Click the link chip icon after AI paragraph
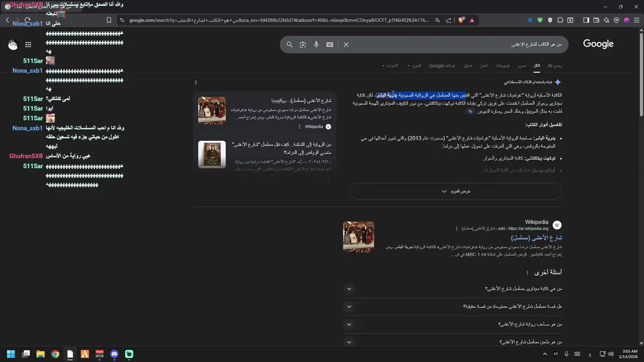This screenshot has height=362, width=644. coord(470,112)
